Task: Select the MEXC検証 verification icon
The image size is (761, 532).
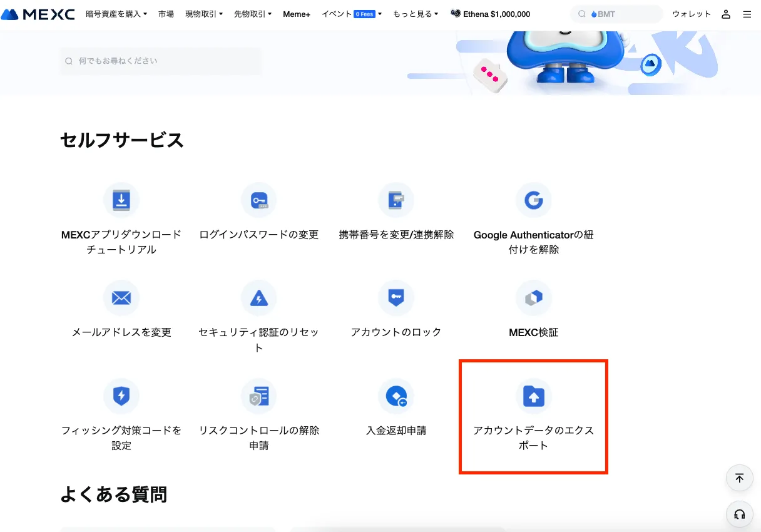Action: [x=533, y=298]
